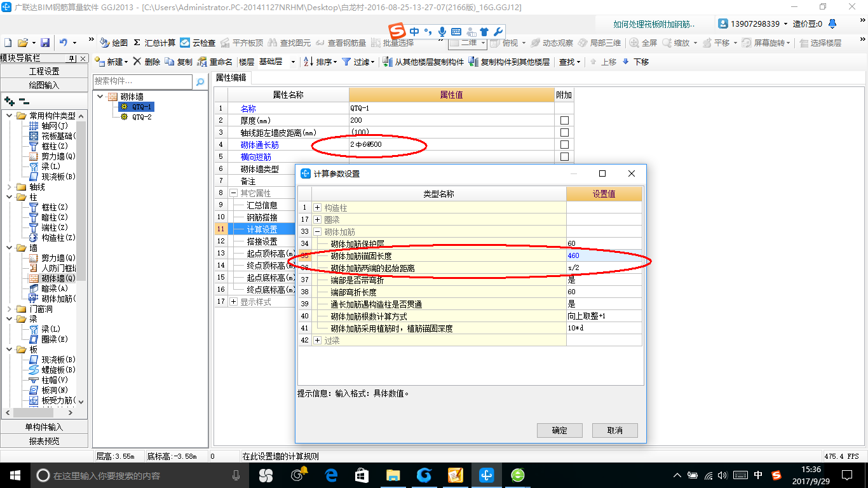The image size is (868, 488).
Task: Select 螺旋板(B) in navigator tree
Action: [x=53, y=370]
